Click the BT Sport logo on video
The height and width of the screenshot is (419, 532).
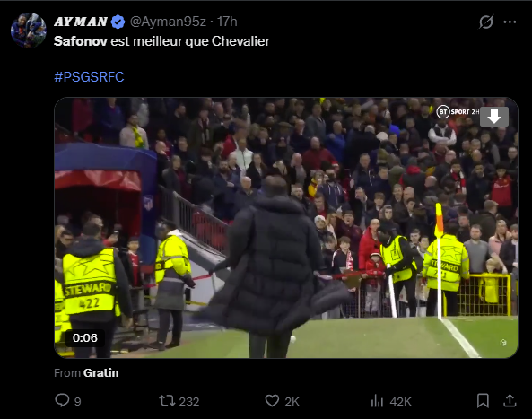coord(458,111)
